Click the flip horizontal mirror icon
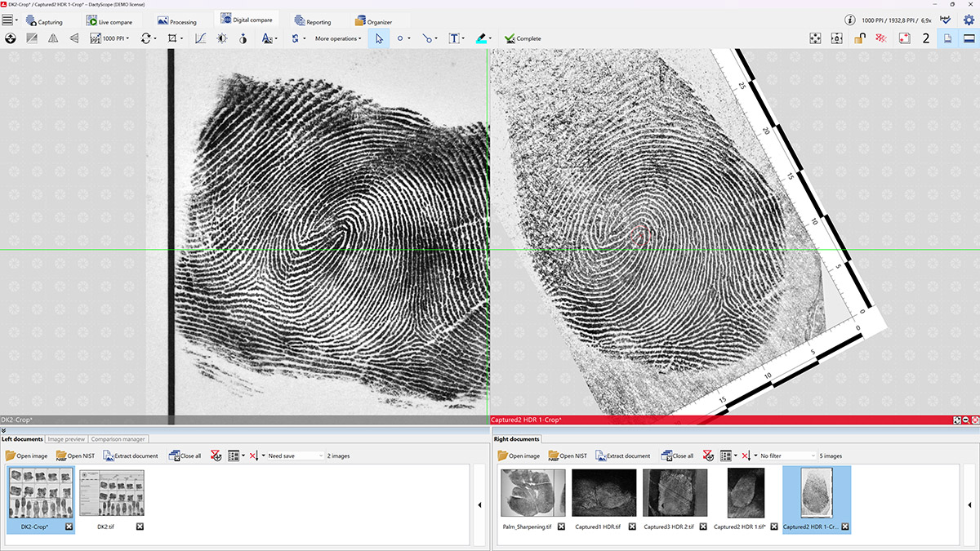This screenshot has height=551, width=980. (x=53, y=38)
